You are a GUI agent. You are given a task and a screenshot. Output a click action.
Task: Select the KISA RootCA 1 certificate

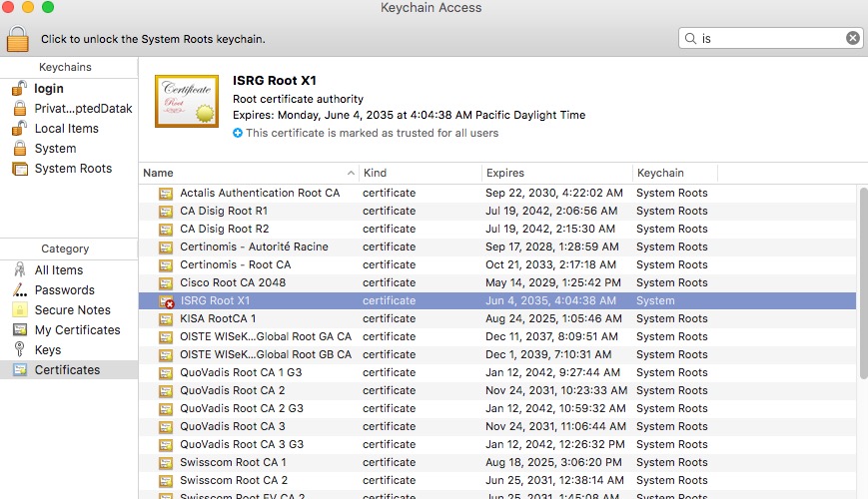tap(218, 318)
